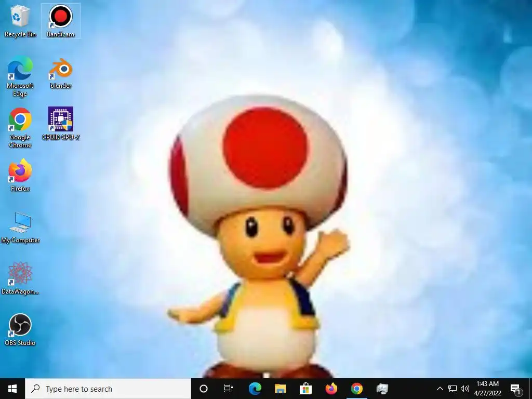Open the monitor app icon right of Chrome on taskbar
532x399 pixels.
point(382,389)
